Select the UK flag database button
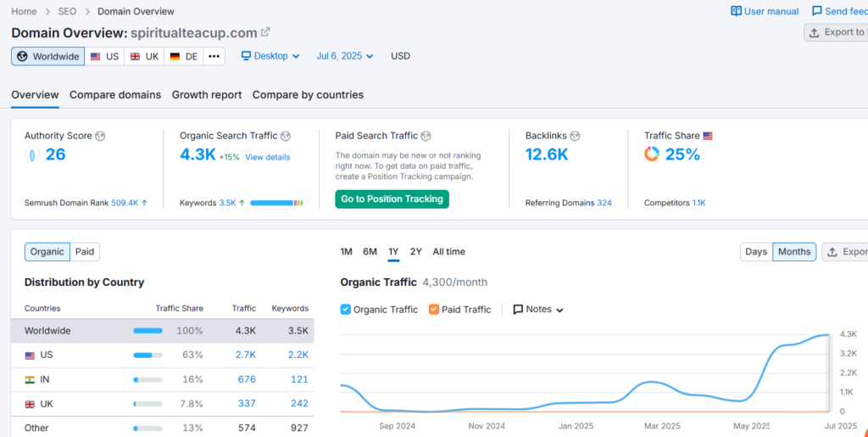868x437 pixels. click(x=144, y=57)
